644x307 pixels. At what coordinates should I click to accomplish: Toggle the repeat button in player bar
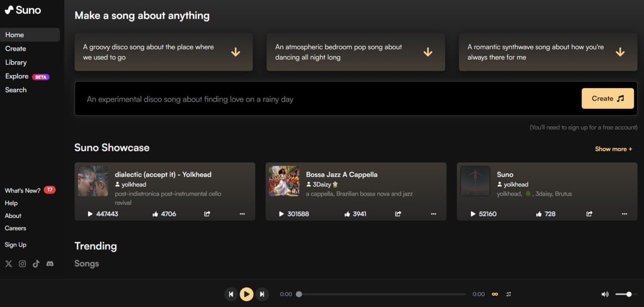pos(509,294)
